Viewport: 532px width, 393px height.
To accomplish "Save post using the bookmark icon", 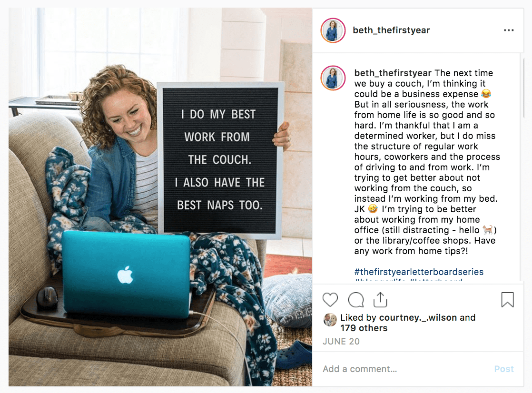I will (x=508, y=300).
